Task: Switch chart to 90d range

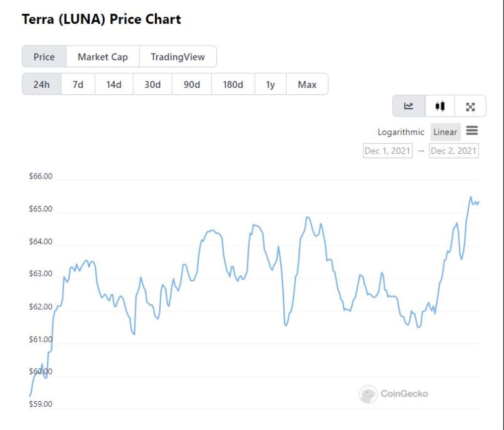Action: (192, 84)
